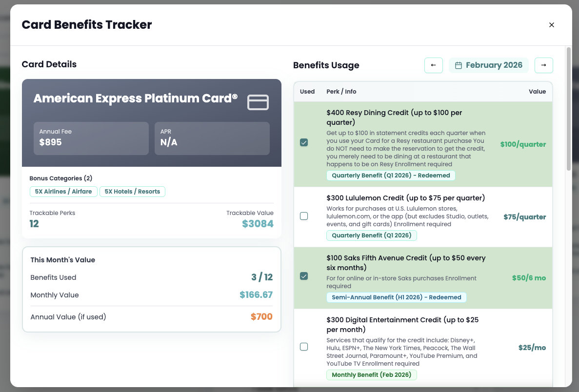The width and height of the screenshot is (579, 392).
Task: Click the Used column header
Action: tap(307, 91)
